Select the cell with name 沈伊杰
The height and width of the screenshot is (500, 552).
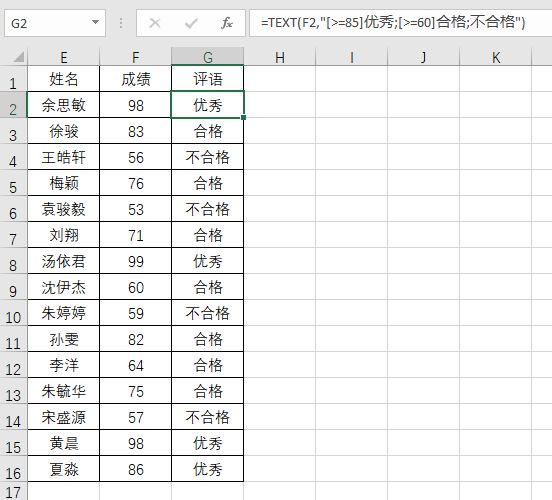point(64,287)
